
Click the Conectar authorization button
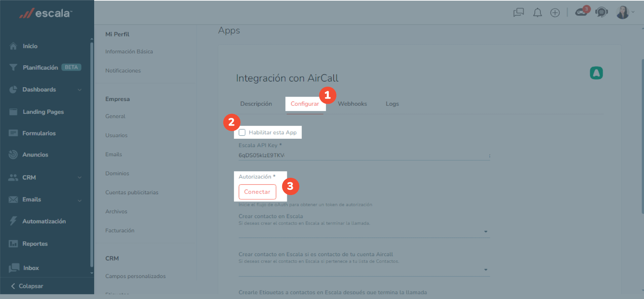pos(257,192)
